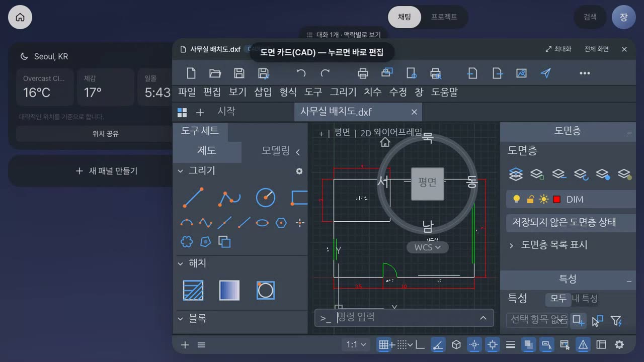Open the 1:1 scale dropdown
The height and width of the screenshot is (362, 644).
356,344
